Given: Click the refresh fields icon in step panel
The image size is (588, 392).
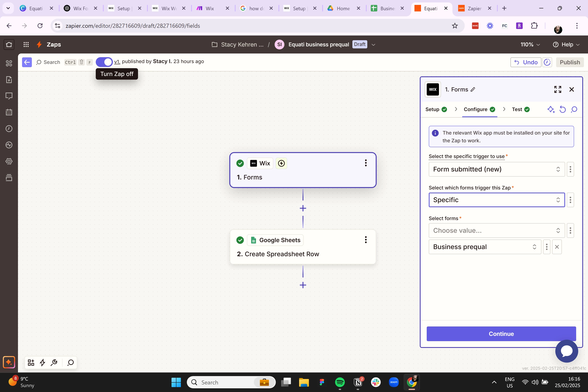Looking at the screenshot, I should coord(562,109).
